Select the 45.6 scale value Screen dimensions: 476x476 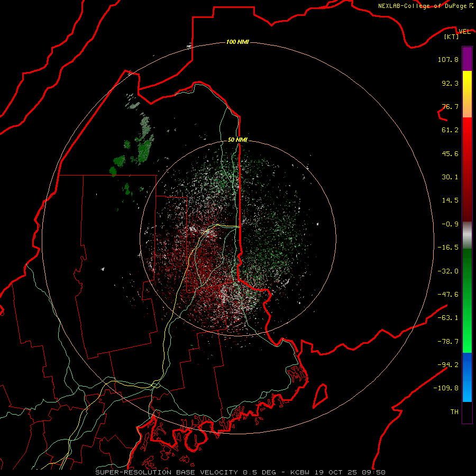pos(450,153)
